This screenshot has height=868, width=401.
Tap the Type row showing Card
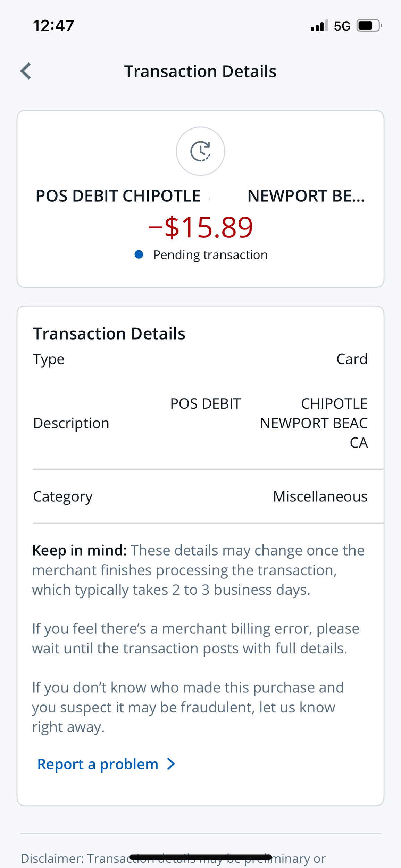[200, 359]
